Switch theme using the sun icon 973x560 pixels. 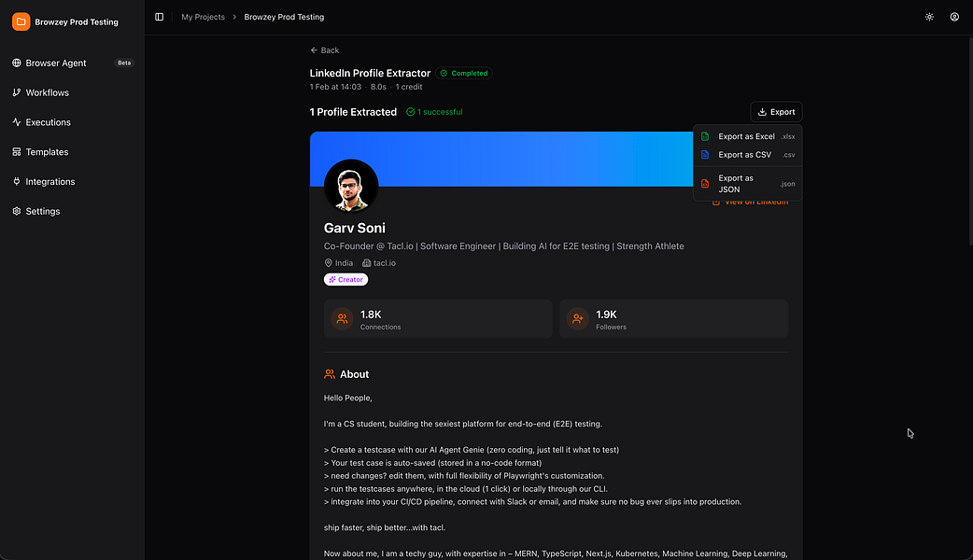[929, 17]
